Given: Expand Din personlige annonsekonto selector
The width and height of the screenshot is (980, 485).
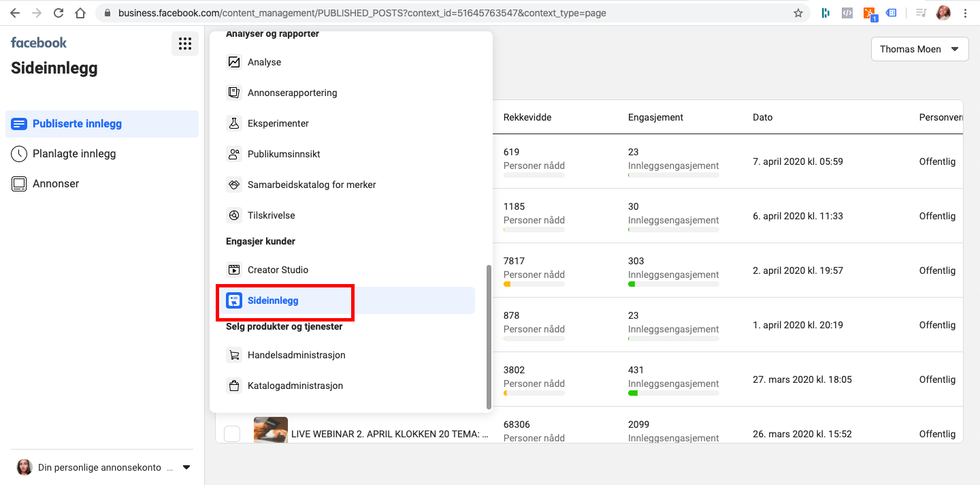Looking at the screenshot, I should point(103,467).
